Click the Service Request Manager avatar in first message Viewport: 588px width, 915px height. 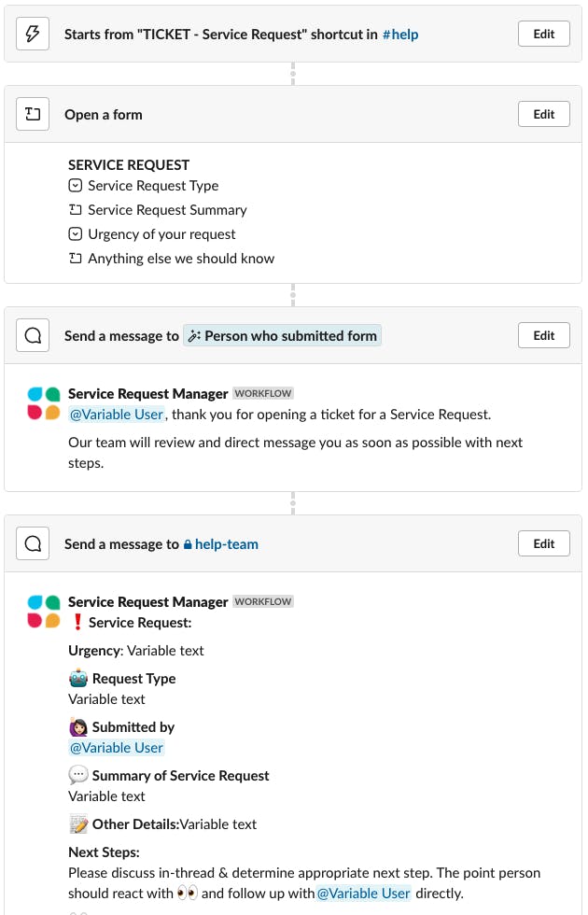44,403
